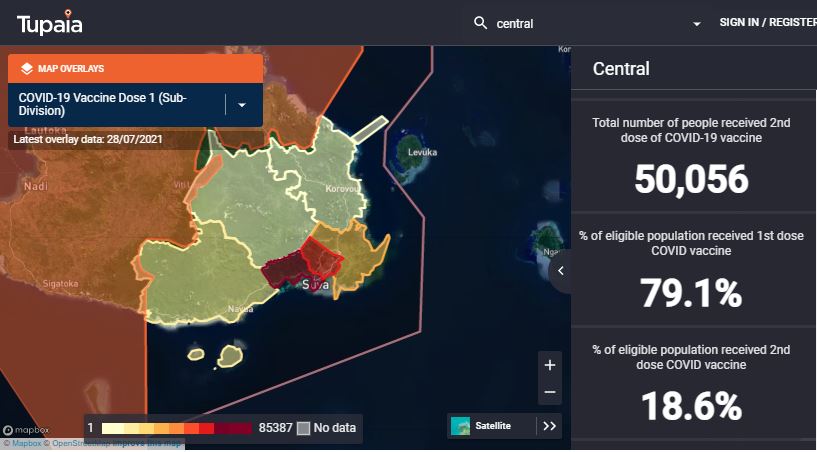
Task: Zoom out with the minus button
Action: click(550, 392)
